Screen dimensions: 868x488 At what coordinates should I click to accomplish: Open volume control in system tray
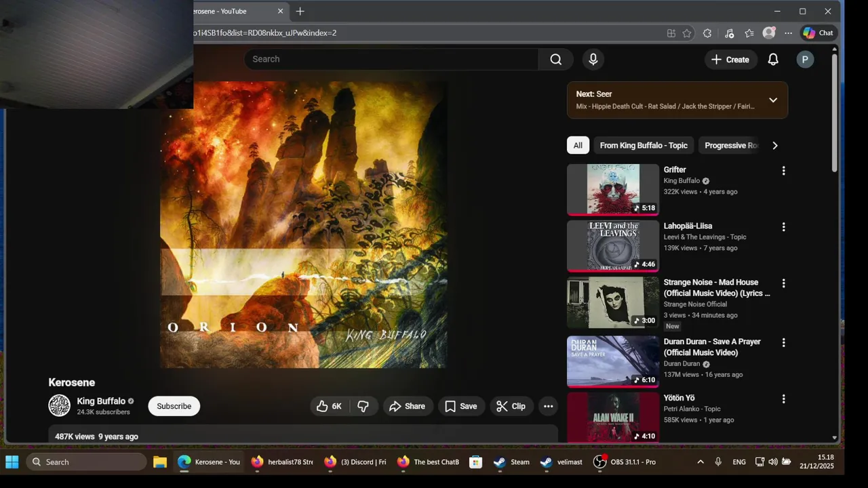pyautogui.click(x=773, y=462)
